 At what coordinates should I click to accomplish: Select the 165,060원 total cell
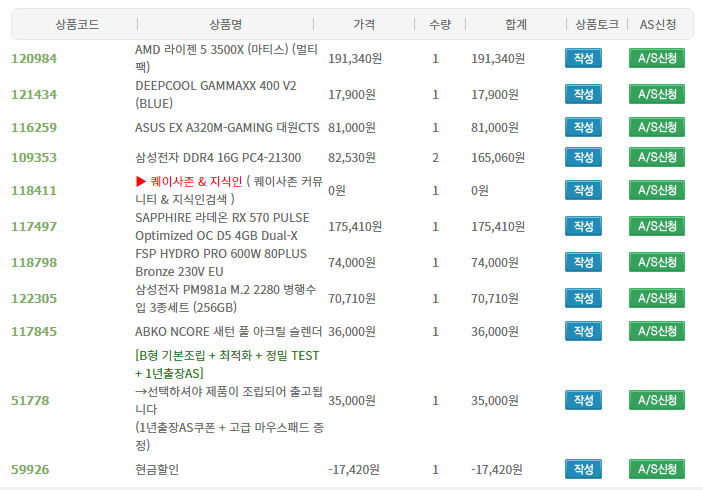tap(498, 158)
